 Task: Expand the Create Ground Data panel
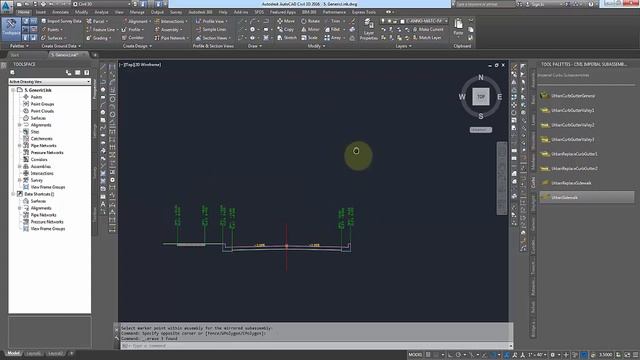[x=61, y=46]
